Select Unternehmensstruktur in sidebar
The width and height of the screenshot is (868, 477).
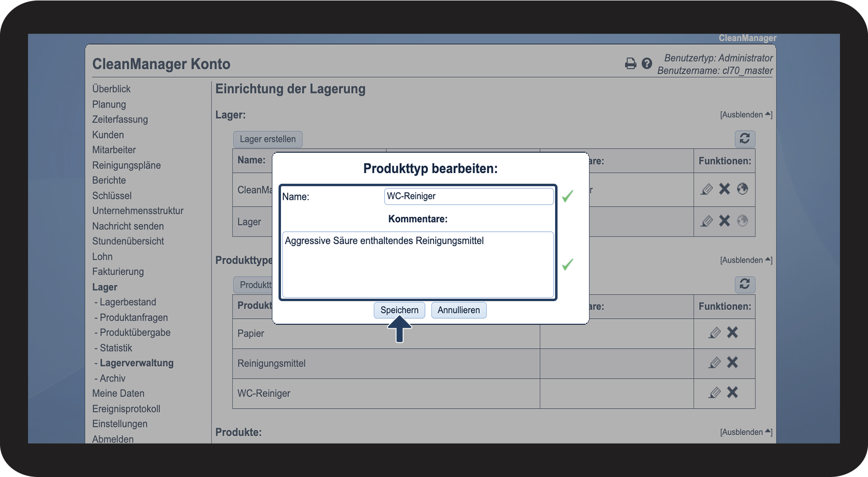(138, 211)
